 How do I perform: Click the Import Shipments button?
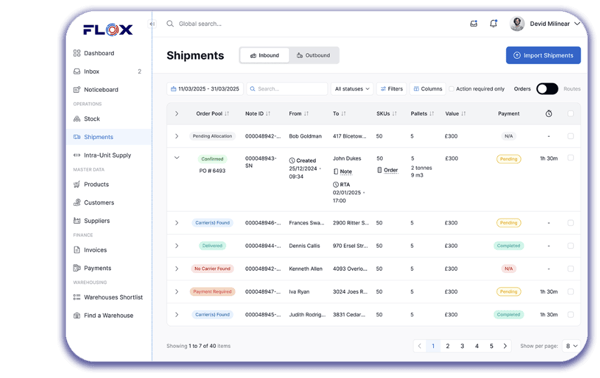click(543, 55)
